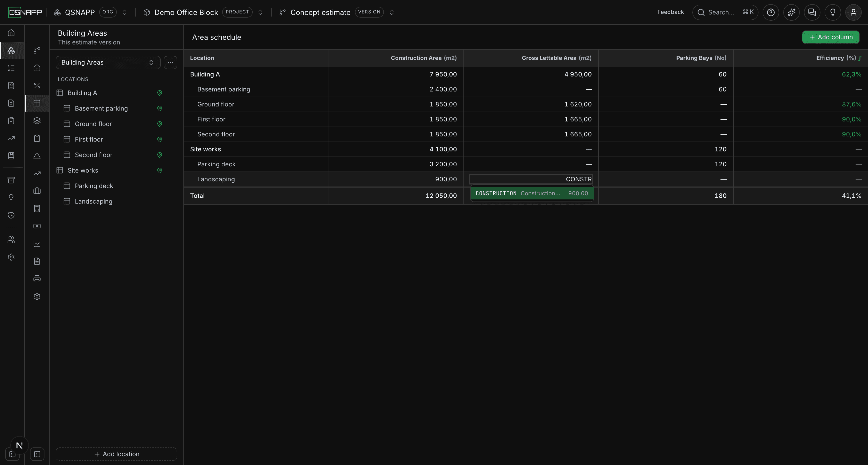
Task: Open the calculator sidebar icon
Action: coord(37,208)
